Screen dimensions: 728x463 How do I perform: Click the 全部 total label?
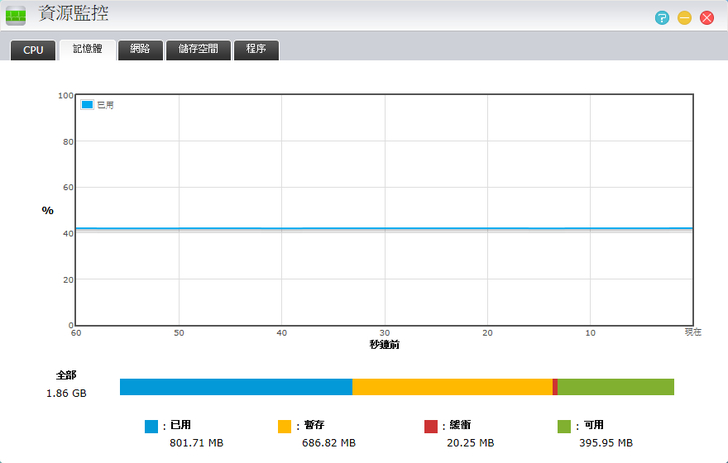click(66, 375)
